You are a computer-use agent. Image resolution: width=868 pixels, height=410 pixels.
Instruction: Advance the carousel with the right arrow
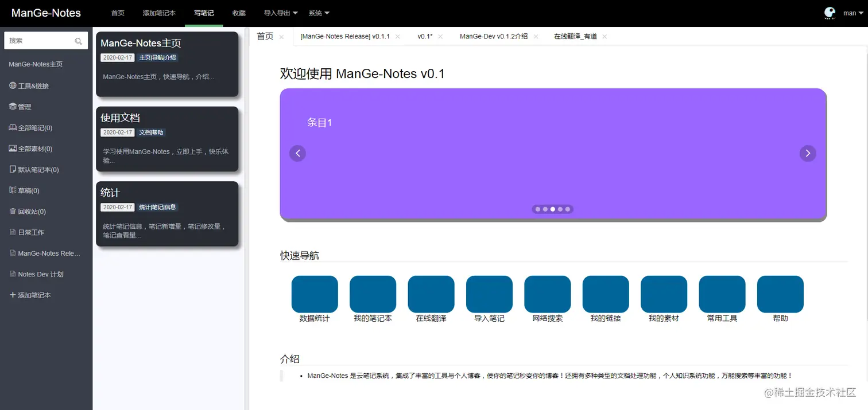tap(808, 153)
